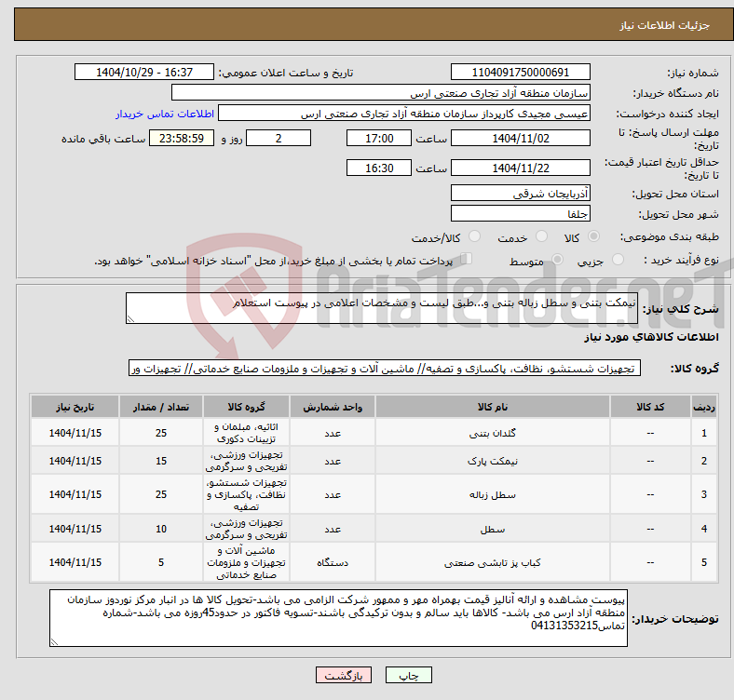Click the date 1404/11/15 in row 1
Viewport: 734px width, 700px height.
pos(75,433)
